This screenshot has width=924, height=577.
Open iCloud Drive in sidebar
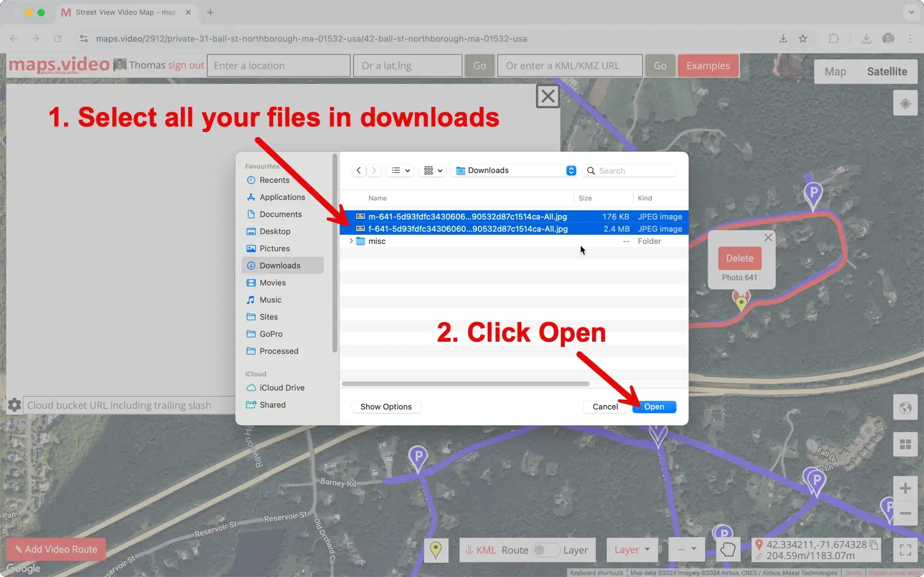[282, 388]
